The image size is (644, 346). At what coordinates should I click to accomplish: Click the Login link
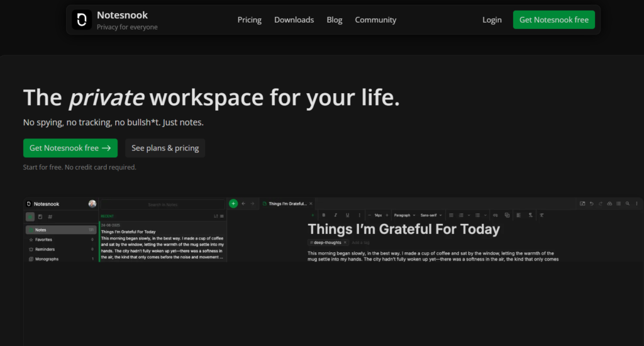[x=492, y=20]
